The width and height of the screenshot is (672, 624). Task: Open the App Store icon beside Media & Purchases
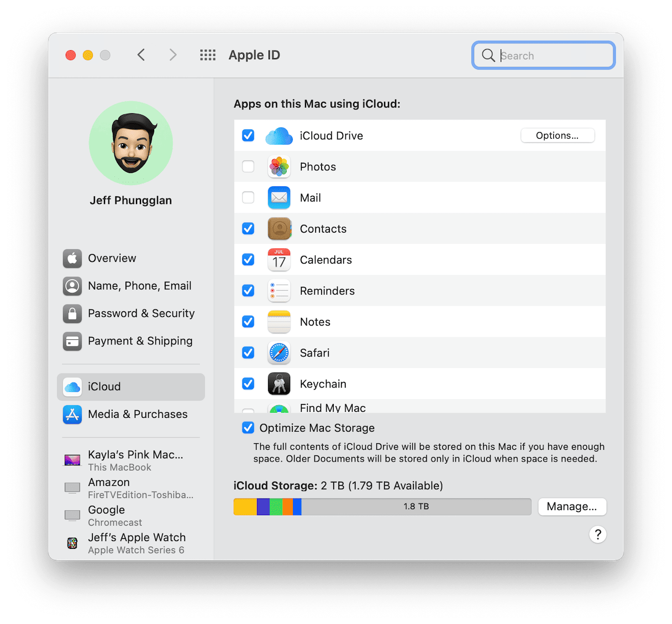click(72, 415)
